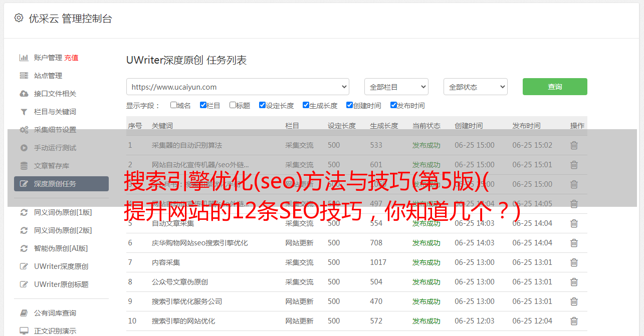Screen dimensions: 644x336
Task: Open 同义词伪原创[1版] link
Action: click(x=63, y=212)
